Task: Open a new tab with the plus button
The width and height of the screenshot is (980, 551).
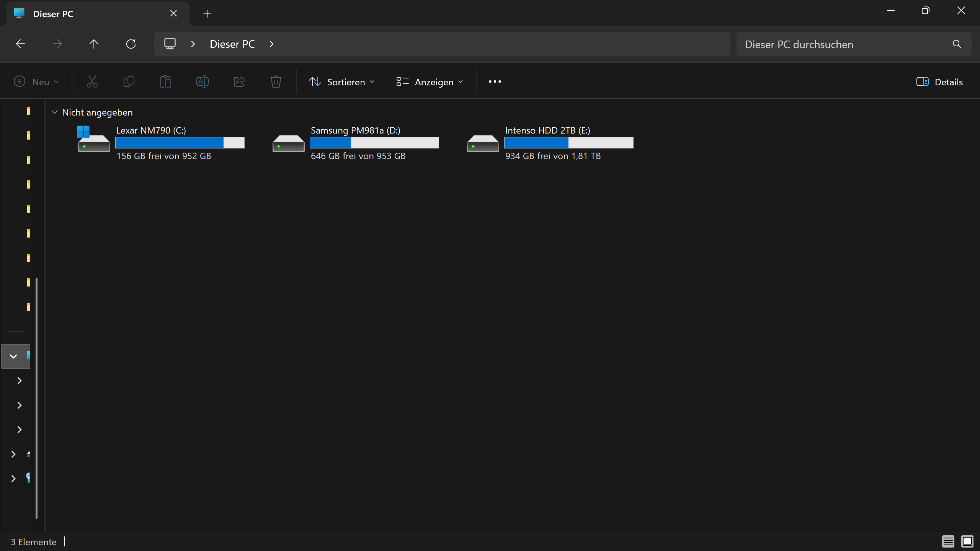Action: pyautogui.click(x=207, y=14)
